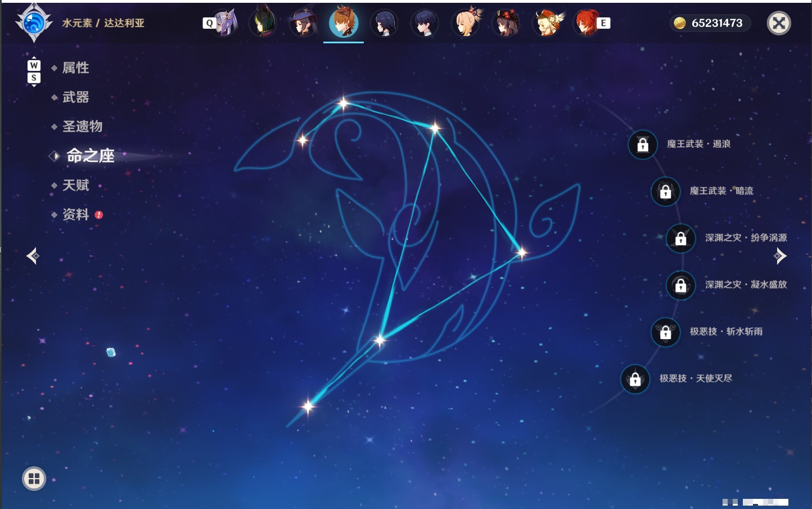Open locked constellation 极恶技·天使灭尽 icon
Screen dimensions: 812x509
[x=635, y=379]
